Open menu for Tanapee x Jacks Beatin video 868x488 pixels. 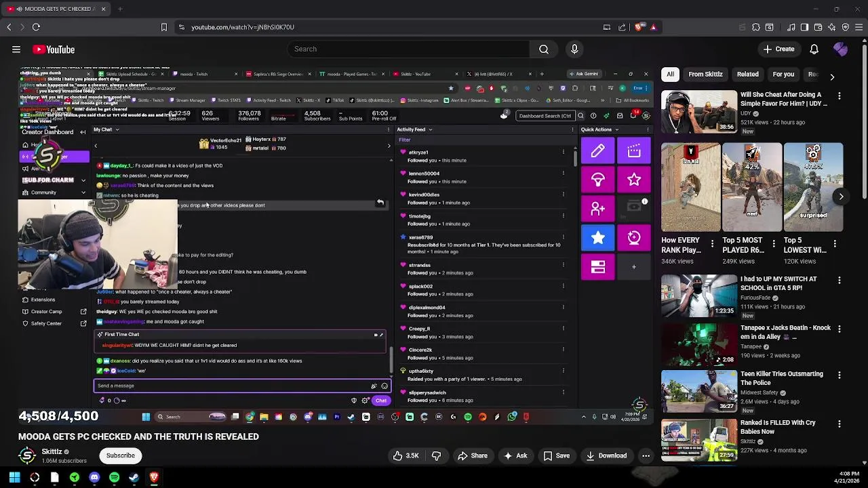pyautogui.click(x=840, y=329)
